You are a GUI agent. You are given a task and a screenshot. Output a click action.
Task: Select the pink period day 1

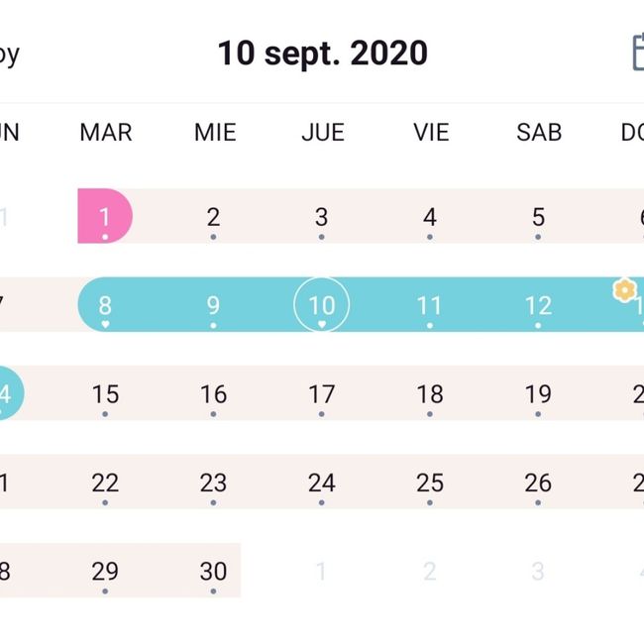click(x=105, y=216)
